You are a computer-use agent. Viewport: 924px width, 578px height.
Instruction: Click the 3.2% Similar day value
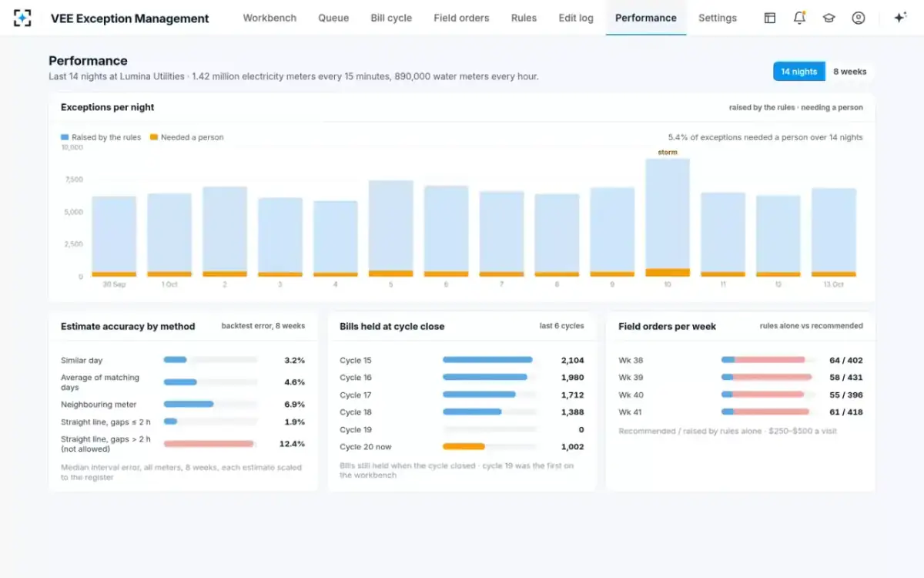(295, 360)
